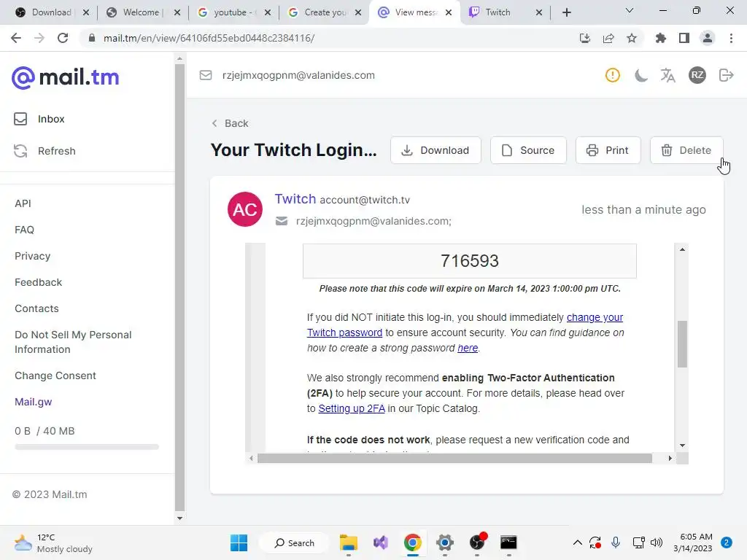The height and width of the screenshot is (560, 747).
Task: Open the Feedback page
Action: point(38,282)
